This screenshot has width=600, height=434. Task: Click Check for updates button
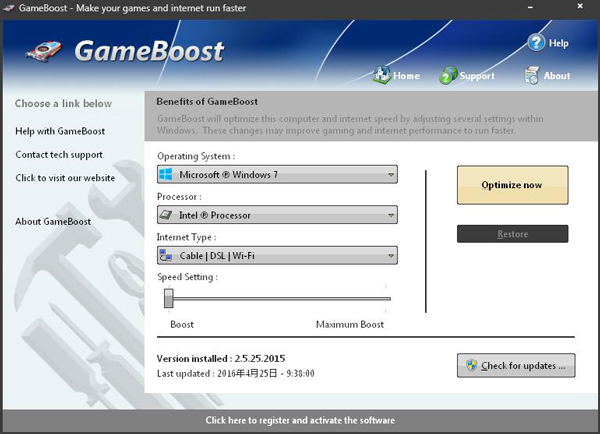(516, 365)
